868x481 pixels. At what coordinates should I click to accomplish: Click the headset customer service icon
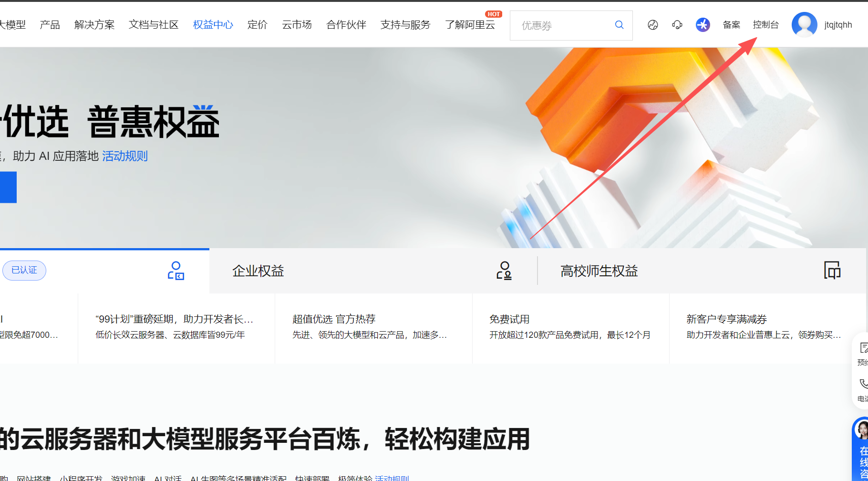tap(677, 25)
